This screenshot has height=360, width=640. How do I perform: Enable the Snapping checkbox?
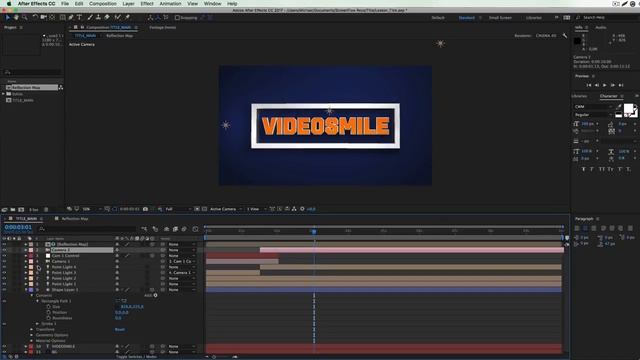[178, 18]
